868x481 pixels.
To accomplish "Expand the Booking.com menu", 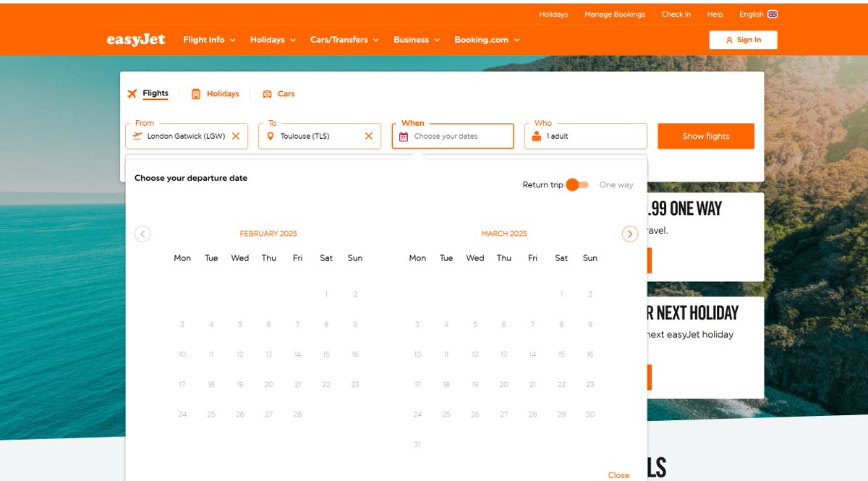I will [x=487, y=40].
